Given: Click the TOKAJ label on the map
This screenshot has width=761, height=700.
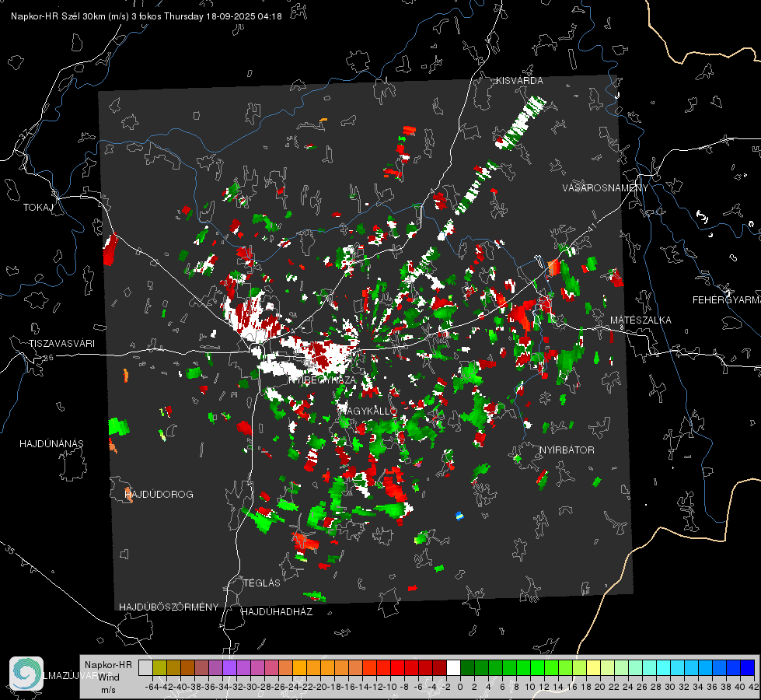Looking at the screenshot, I should [x=37, y=208].
